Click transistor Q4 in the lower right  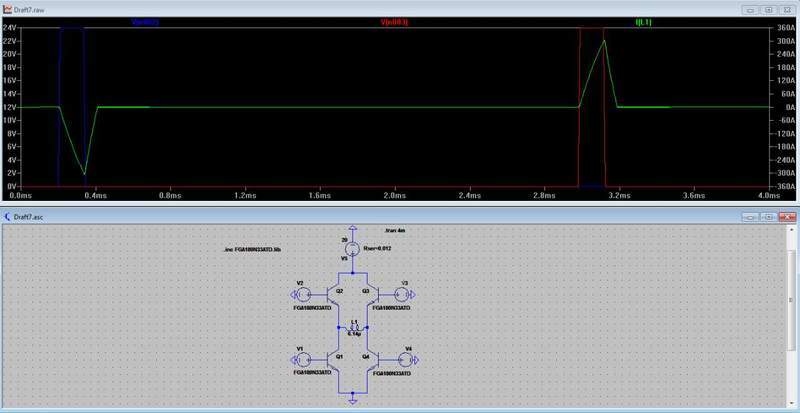coord(373,358)
